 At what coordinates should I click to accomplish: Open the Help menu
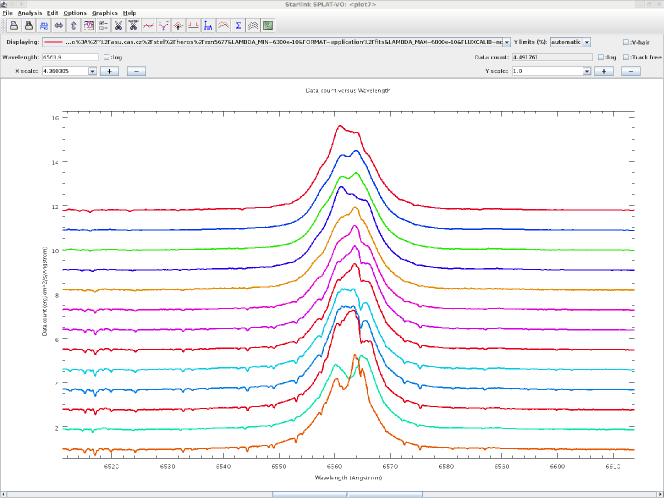pos(130,13)
